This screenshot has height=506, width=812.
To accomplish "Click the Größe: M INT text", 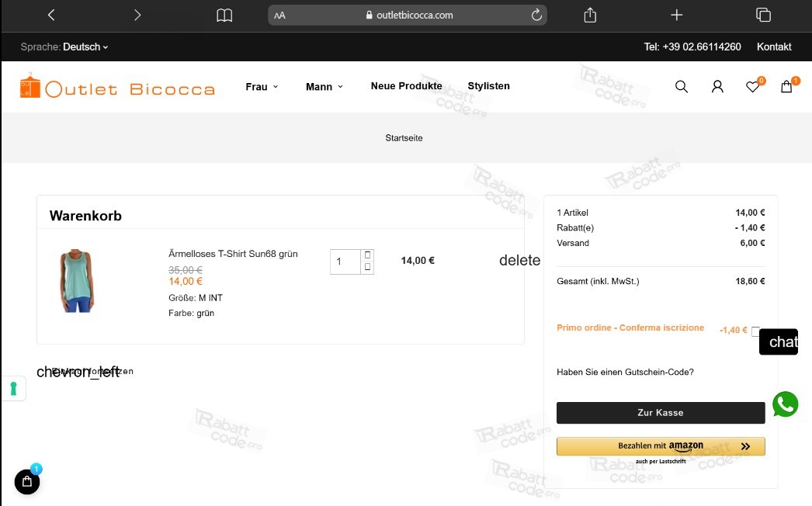I will pyautogui.click(x=195, y=298).
